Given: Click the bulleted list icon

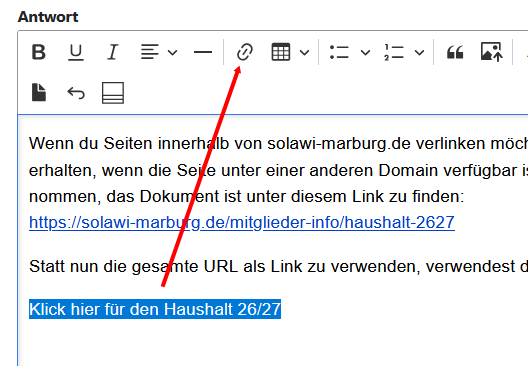Looking at the screenshot, I should click(339, 52).
